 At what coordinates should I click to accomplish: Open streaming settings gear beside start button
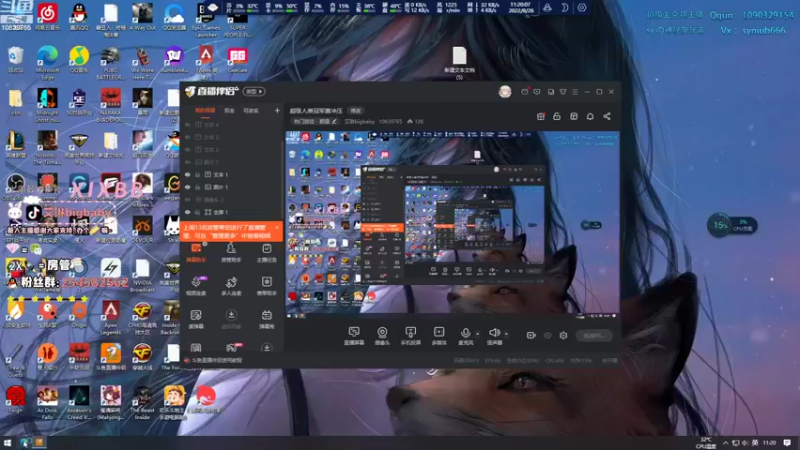563,335
